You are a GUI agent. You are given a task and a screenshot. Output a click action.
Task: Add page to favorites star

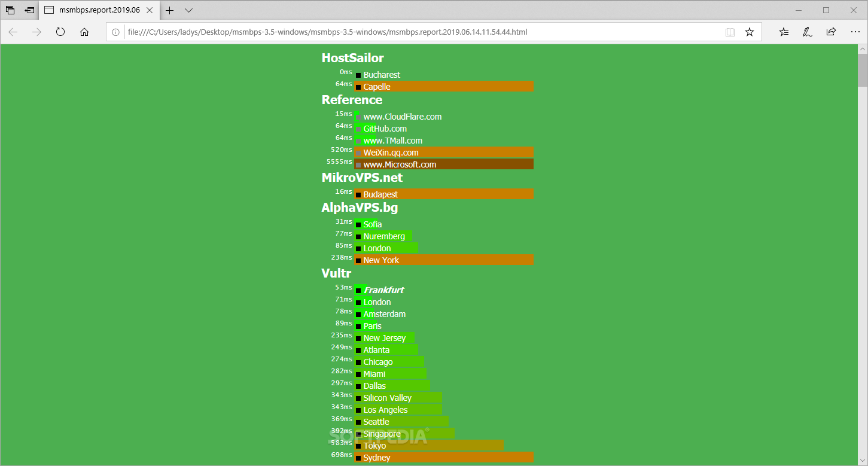750,32
